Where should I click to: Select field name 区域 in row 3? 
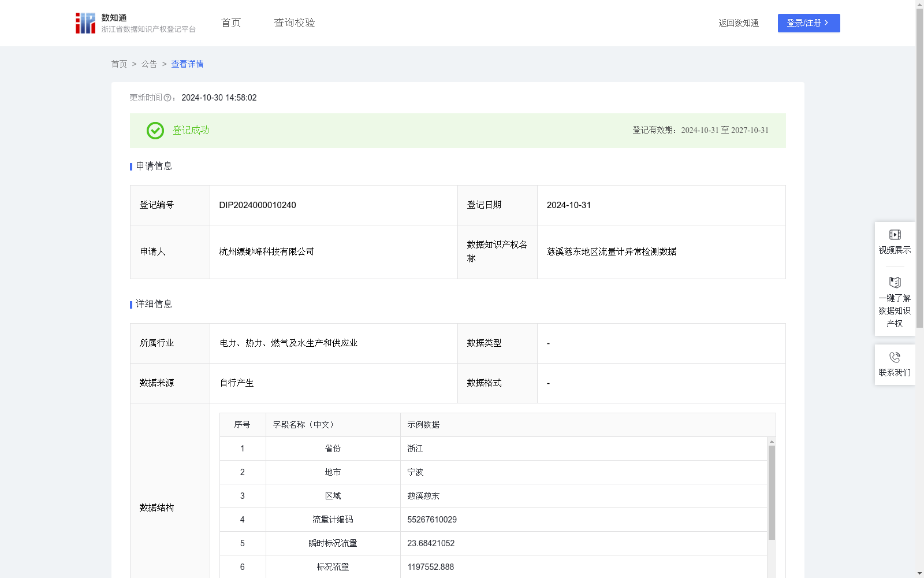[x=333, y=496]
